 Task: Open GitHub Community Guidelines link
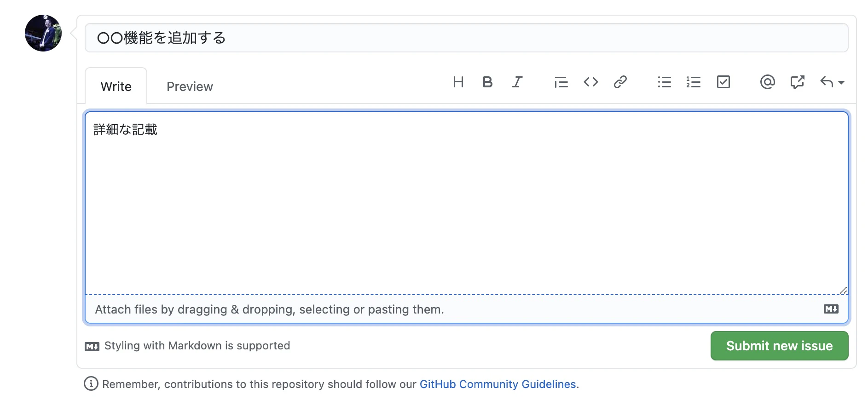(498, 384)
